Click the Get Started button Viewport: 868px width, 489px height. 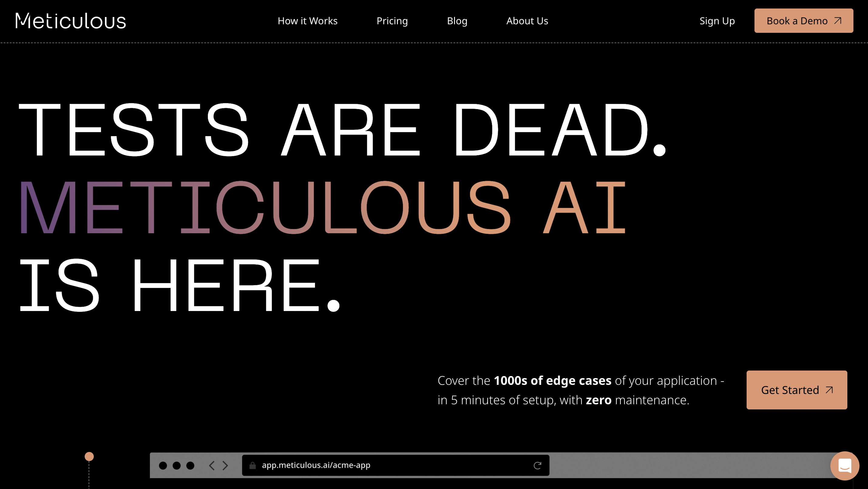(797, 390)
